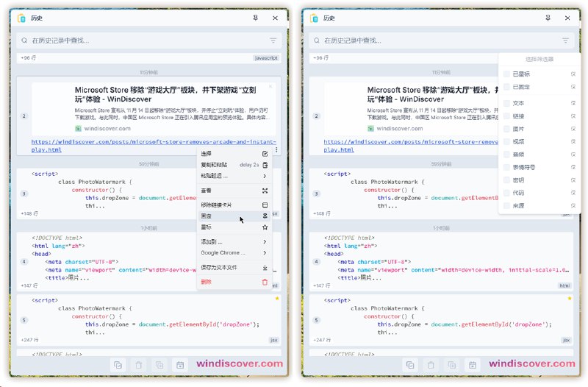Pin the left 历史 window with the title-bar pin icon
The height and width of the screenshot is (387, 588).
(x=255, y=18)
